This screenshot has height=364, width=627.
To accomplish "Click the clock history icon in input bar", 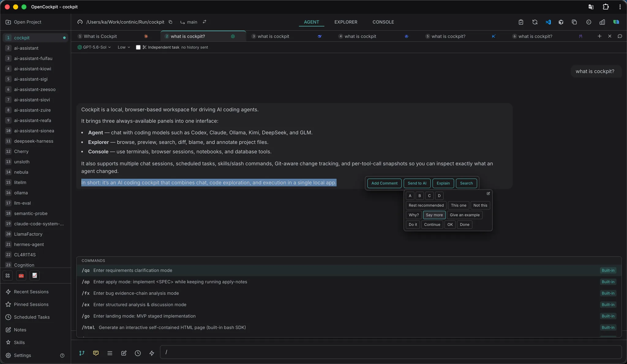I will tap(138, 353).
